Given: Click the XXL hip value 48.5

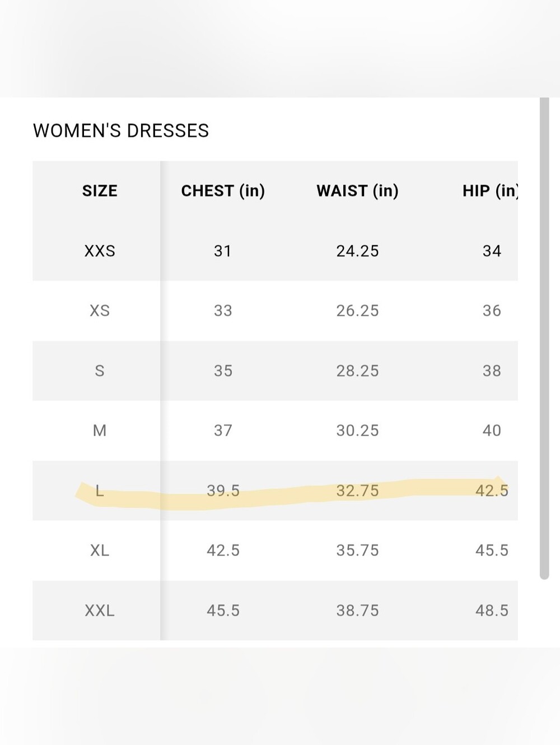Looking at the screenshot, I should click(x=492, y=611).
